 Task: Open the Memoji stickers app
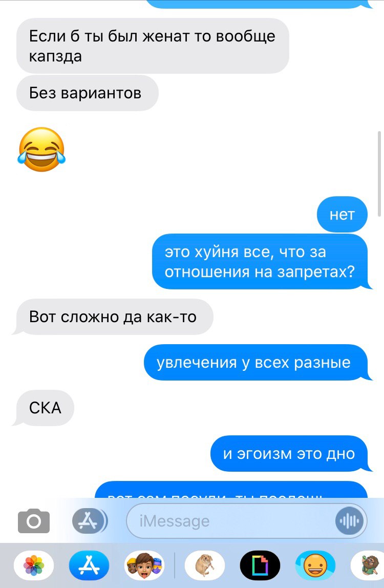click(x=144, y=565)
